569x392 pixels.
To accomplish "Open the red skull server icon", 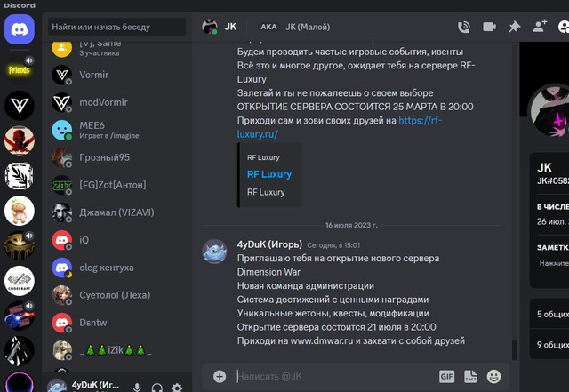I will (20, 140).
